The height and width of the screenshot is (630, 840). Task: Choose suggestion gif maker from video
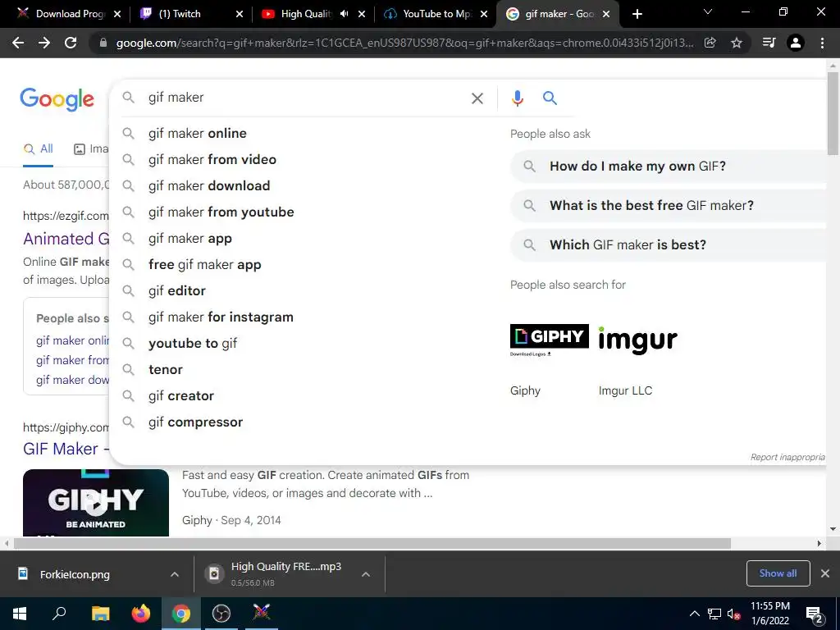212,160
